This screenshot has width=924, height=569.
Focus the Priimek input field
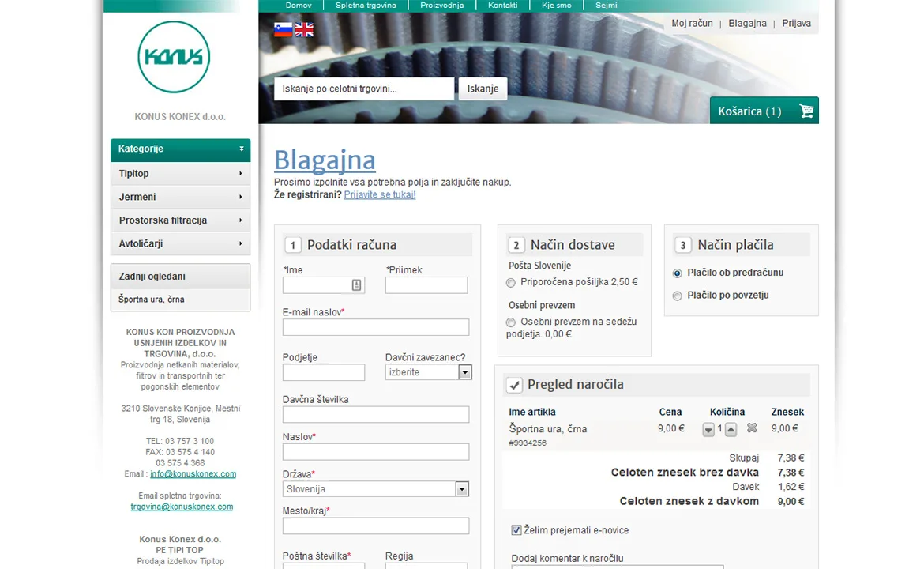pos(426,285)
